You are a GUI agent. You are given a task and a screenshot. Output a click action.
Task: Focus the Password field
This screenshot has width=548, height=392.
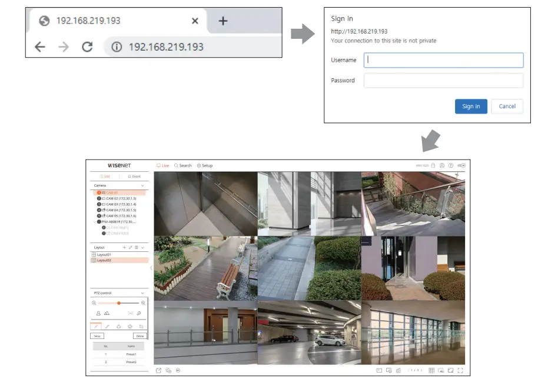point(443,81)
